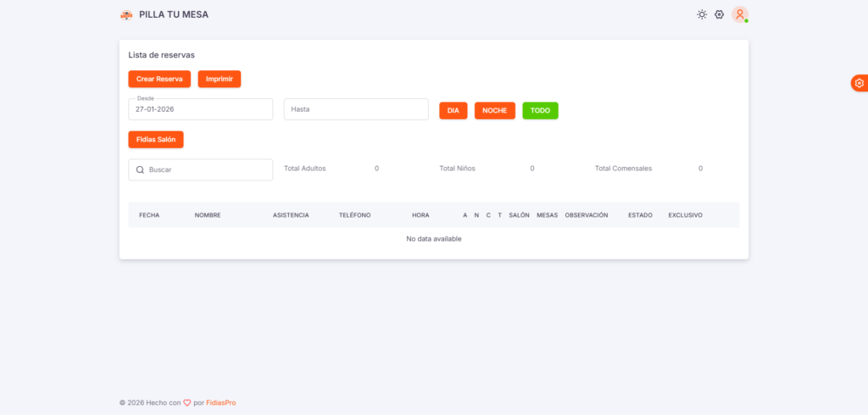Select the Fidias Salón filter
Screen dimensions: 868x415
coord(156,139)
